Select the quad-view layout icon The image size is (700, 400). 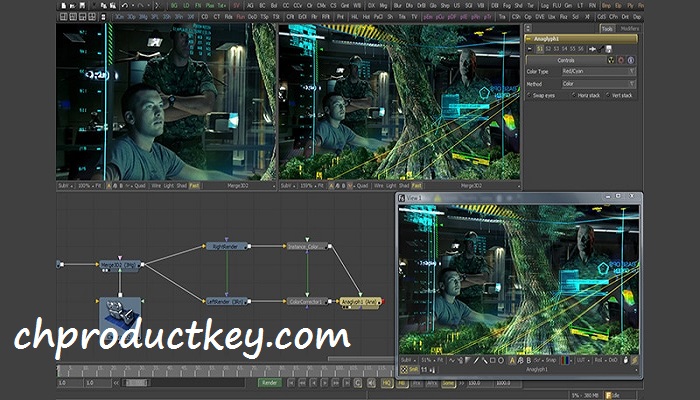tap(92, 17)
